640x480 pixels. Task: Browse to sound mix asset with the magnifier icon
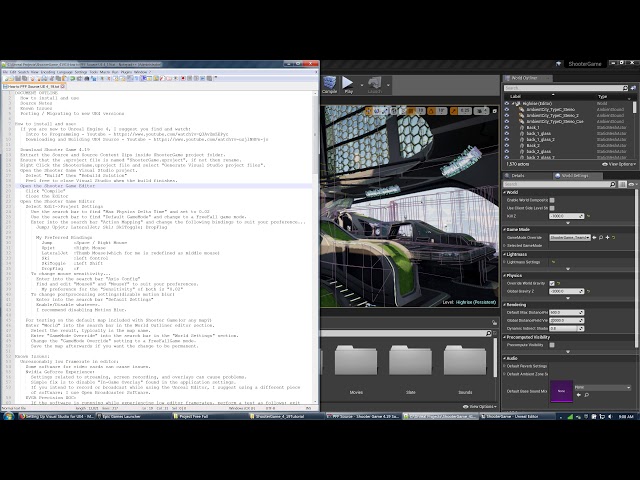(587, 395)
